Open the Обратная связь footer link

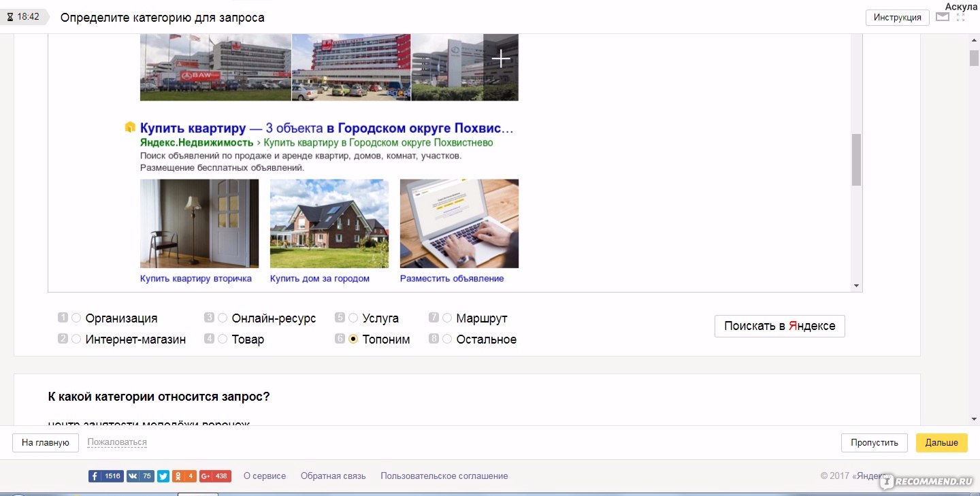click(x=333, y=476)
